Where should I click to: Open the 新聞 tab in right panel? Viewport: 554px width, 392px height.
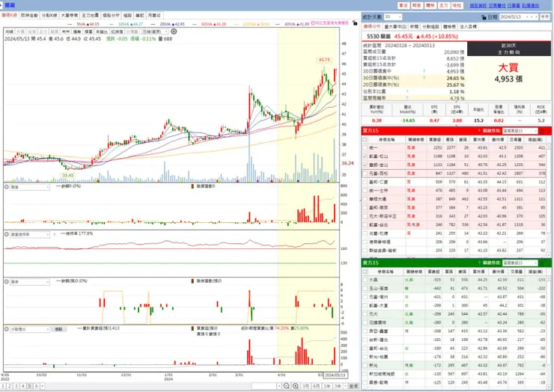tap(414, 26)
